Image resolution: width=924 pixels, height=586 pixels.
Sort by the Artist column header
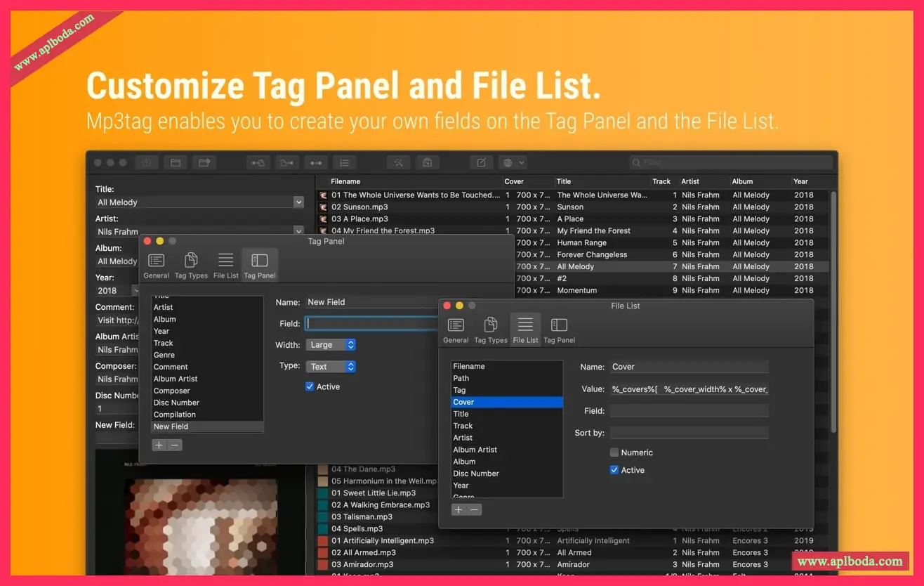[690, 181]
